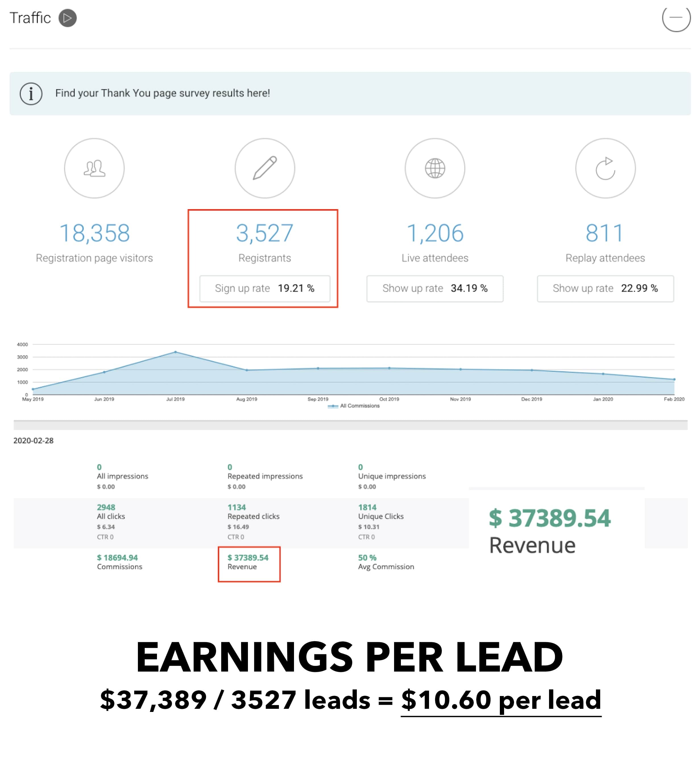Click the $ 18694.94 Commissions value
The image size is (700, 758).
117,558
